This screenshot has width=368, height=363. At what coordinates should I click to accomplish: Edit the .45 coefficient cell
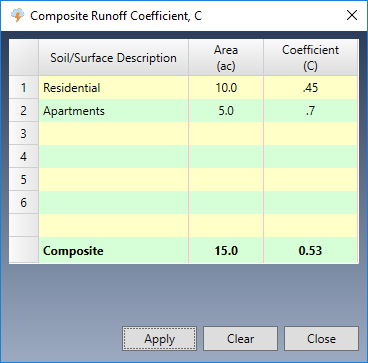pyautogui.click(x=310, y=88)
